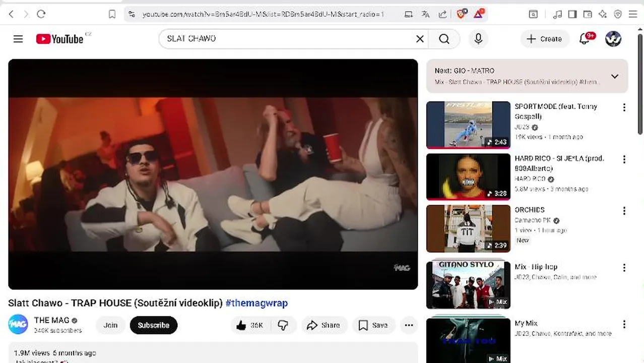644x363 pixels.
Task: Click the Create button
Action: [x=545, y=39]
